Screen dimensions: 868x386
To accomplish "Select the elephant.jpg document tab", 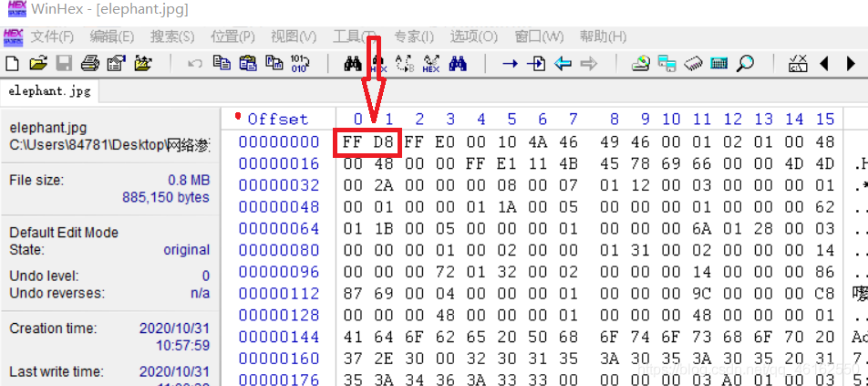I will click(x=49, y=91).
